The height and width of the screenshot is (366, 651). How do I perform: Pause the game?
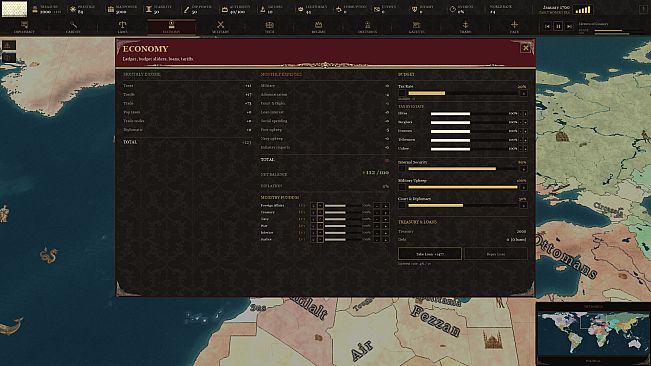click(x=558, y=26)
